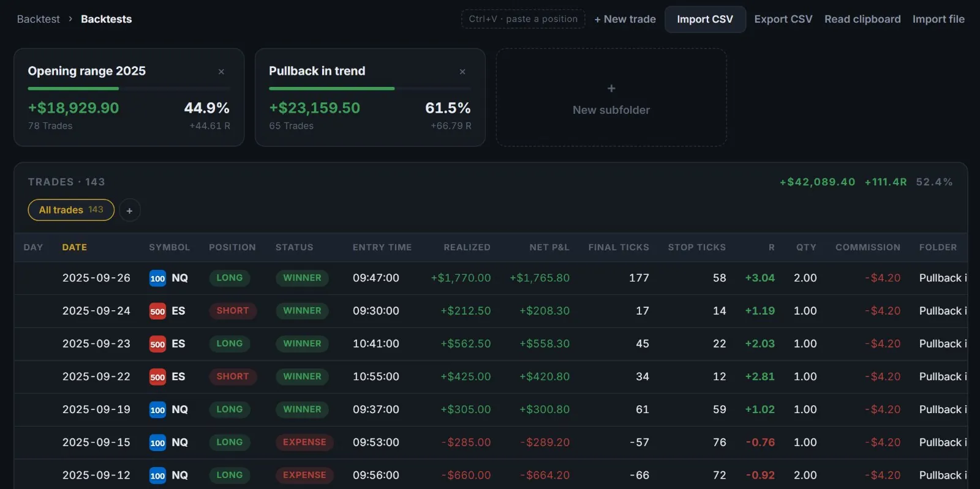Click Export CSV
Screen dimensions: 980x489
coord(783,19)
